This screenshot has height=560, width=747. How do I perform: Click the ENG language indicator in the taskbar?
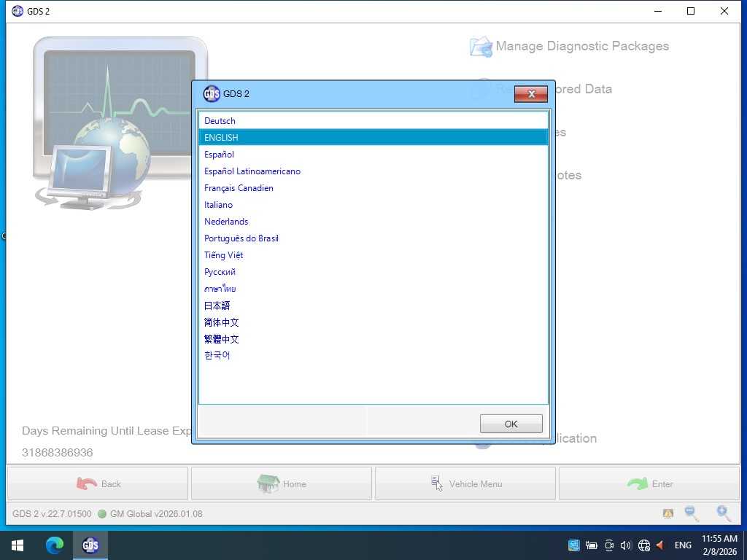click(683, 545)
